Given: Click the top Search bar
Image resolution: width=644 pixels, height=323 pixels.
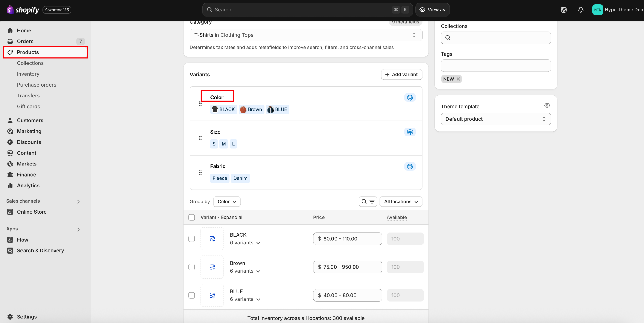Looking at the screenshot, I should click(x=307, y=10).
